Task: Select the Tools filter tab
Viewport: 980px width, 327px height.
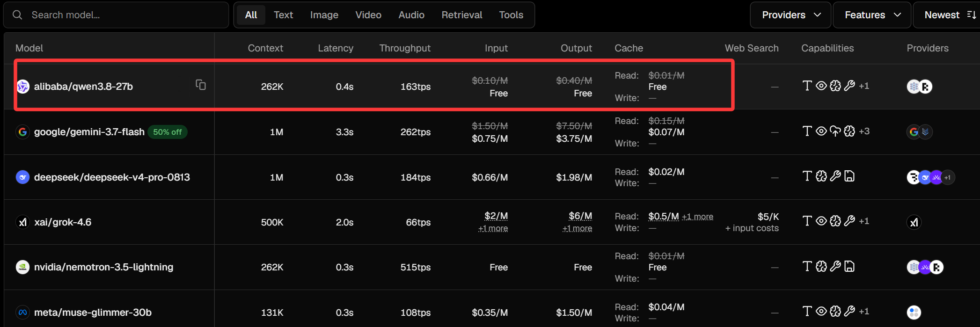Action: (x=511, y=15)
